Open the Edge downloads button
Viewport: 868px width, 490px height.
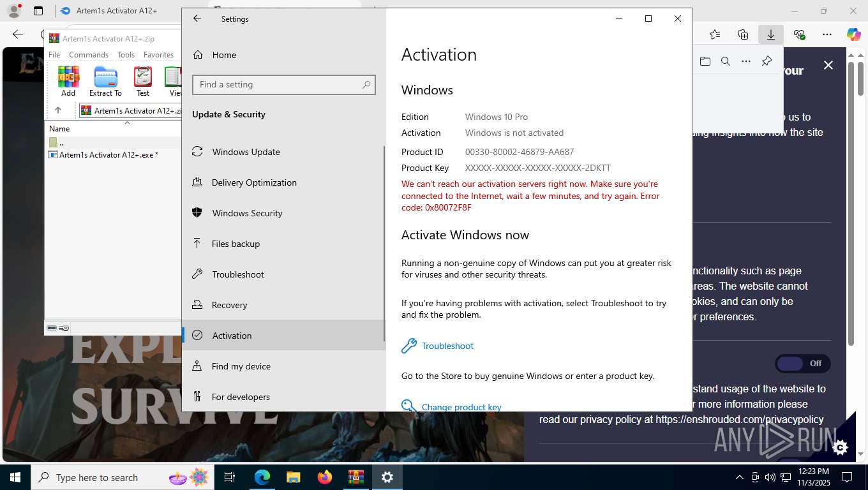(x=771, y=34)
